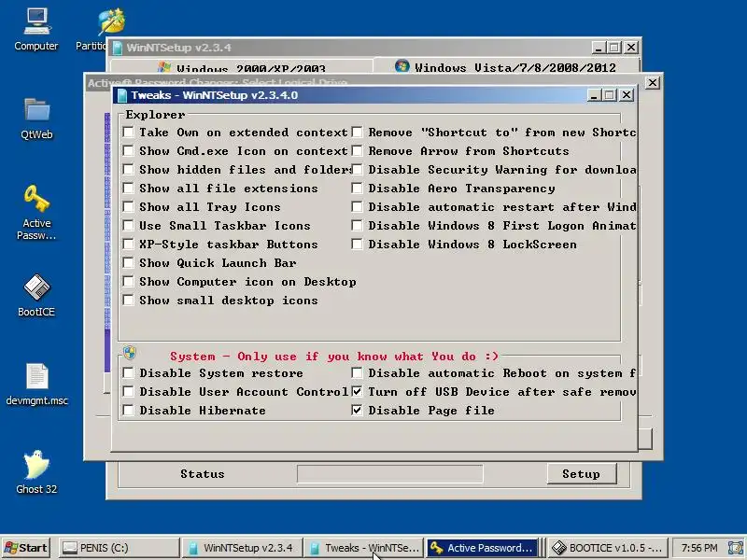Open the BootICE desktop icon

click(36, 295)
